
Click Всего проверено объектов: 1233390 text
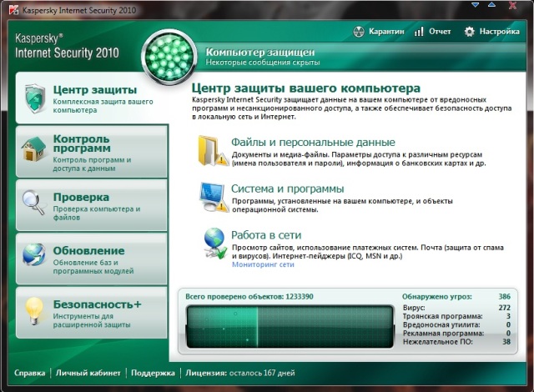coord(249,297)
